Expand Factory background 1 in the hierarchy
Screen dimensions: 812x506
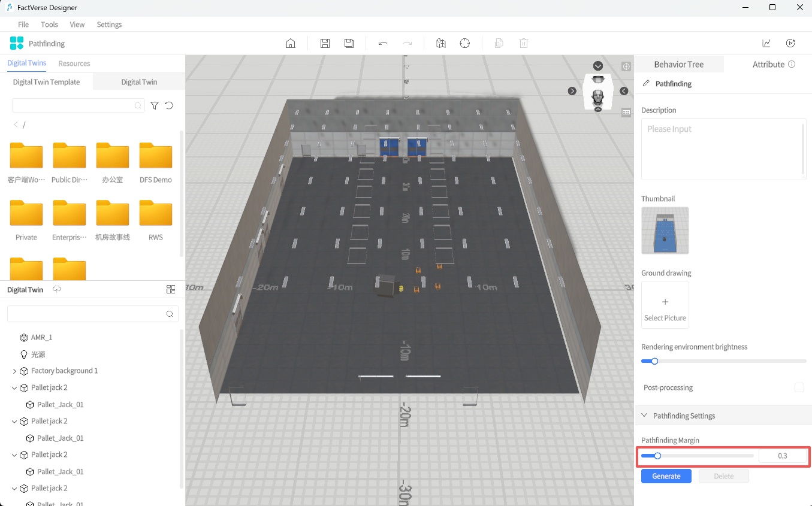click(14, 370)
